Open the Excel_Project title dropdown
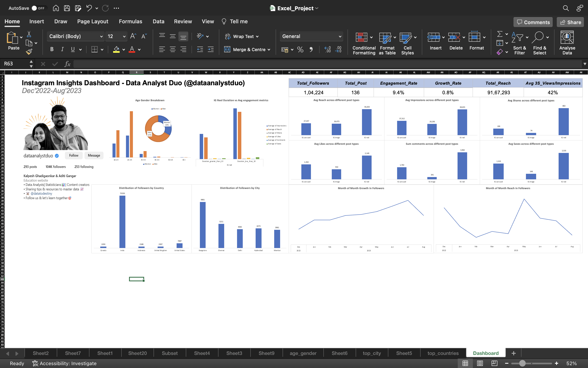Screen dimensions: 588x368 tap(317, 8)
